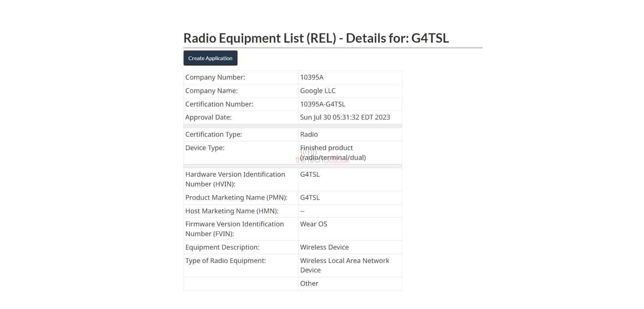Click the Type of Radio Equipment label

[x=225, y=261]
